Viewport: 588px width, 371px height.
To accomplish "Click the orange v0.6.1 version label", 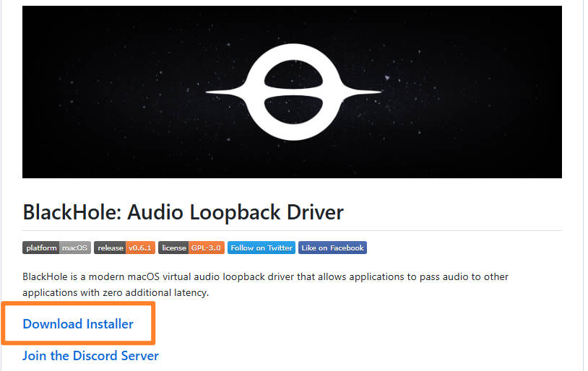I will coord(140,248).
